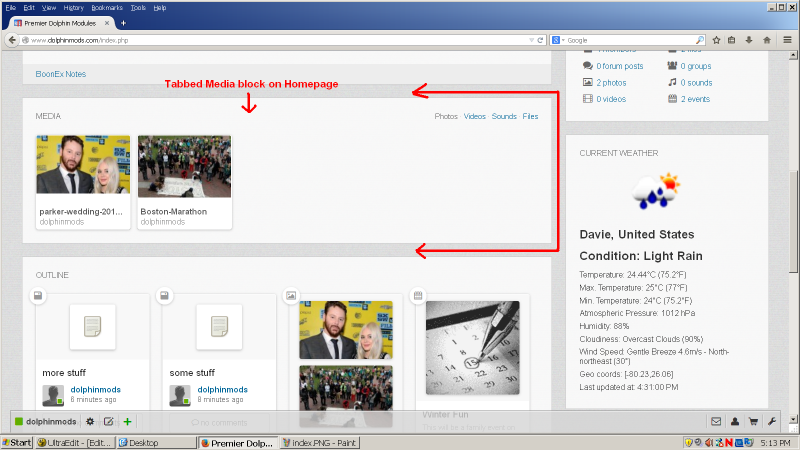Click the vertical scrollbar thumb

tap(793, 222)
